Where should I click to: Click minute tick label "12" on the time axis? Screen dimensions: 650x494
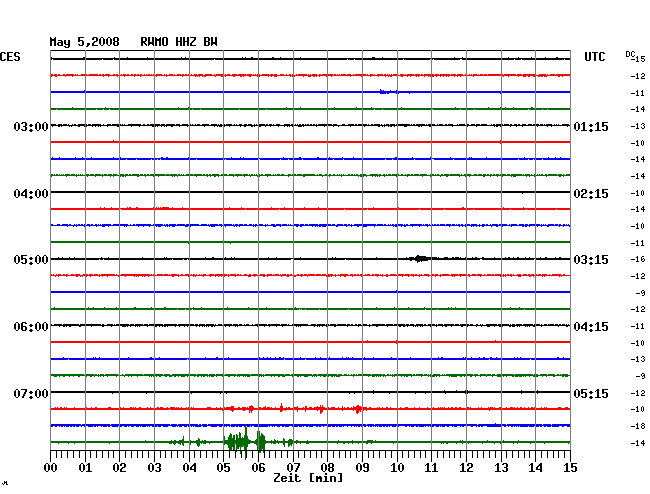coord(466,467)
